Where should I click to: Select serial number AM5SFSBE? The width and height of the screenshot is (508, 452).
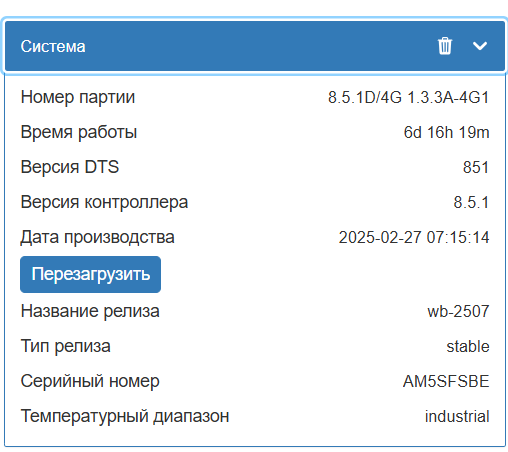[446, 381]
